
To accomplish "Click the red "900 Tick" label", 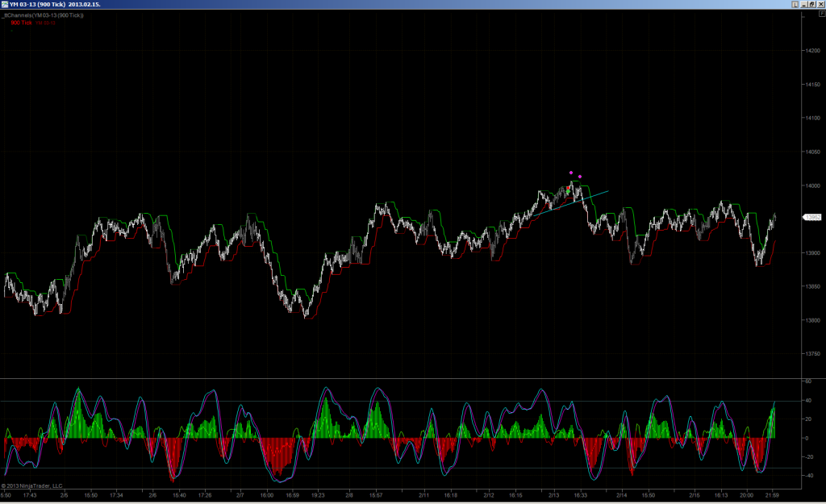I will [21, 23].
